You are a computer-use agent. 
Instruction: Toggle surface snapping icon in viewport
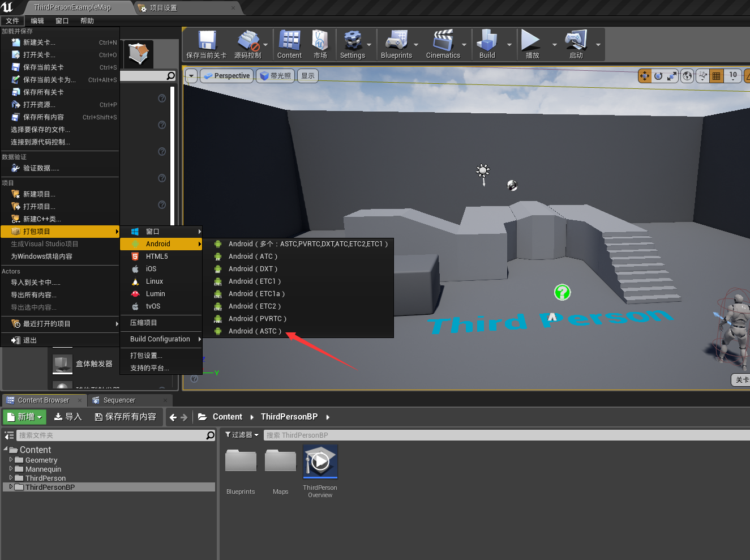[702, 76]
